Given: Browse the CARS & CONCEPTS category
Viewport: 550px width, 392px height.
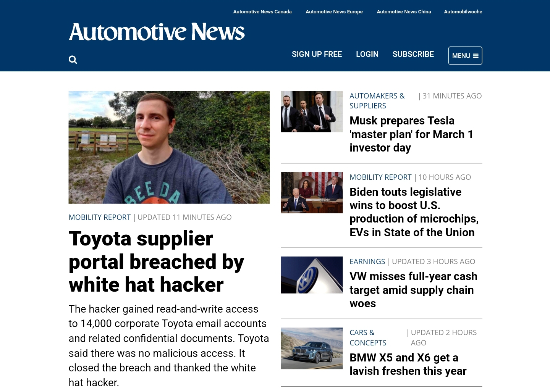Looking at the screenshot, I should coord(368,337).
